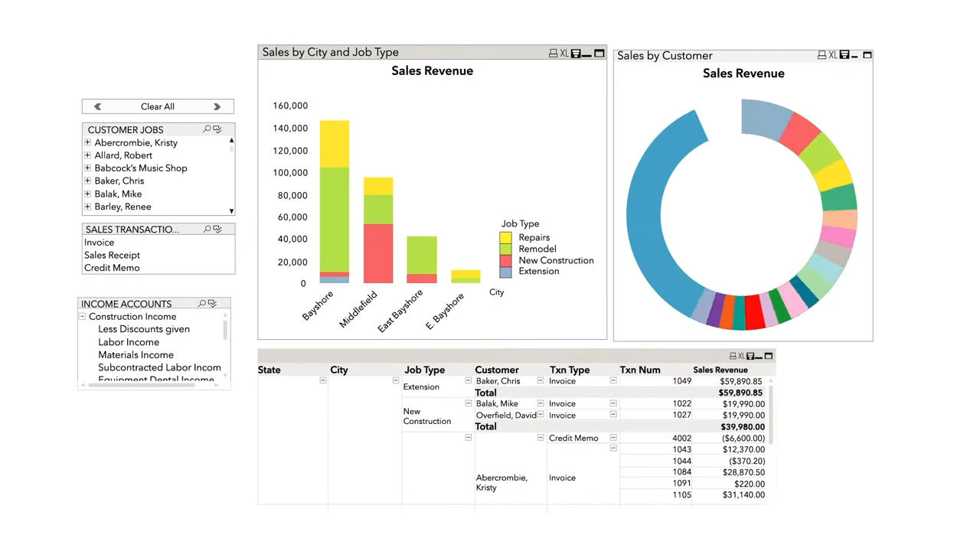
Task: Click the scroll-down arrow in CUSTOMER JOBS list
Action: click(x=230, y=209)
